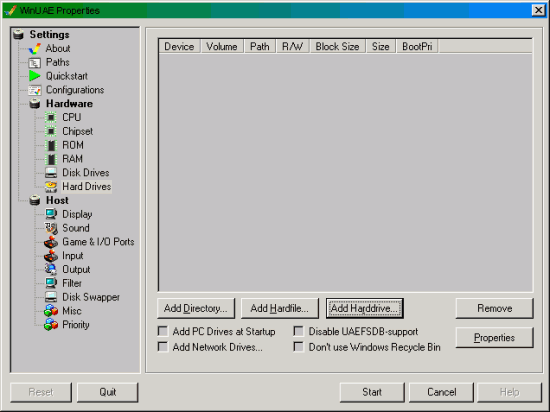Click the RAM module icon
The height and width of the screenshot is (412, 550).
(51, 159)
